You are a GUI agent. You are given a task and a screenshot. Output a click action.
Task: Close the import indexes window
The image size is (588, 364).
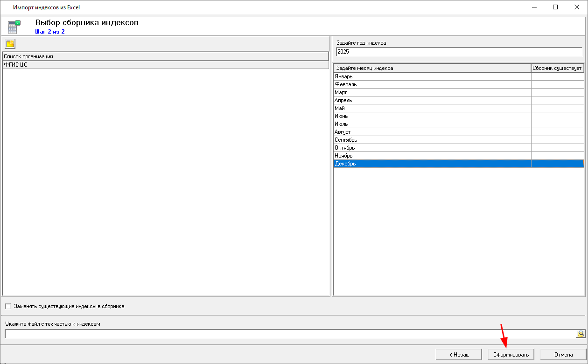pos(577,7)
